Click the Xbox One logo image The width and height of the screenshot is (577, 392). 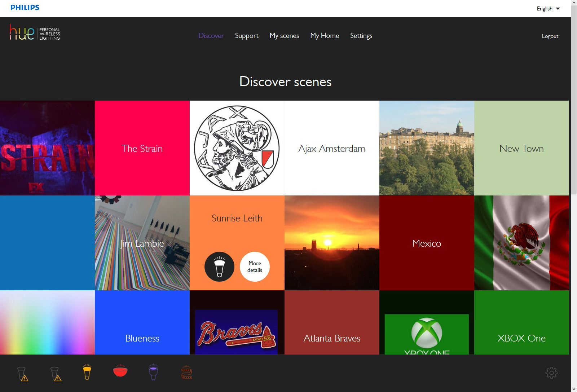point(427,322)
